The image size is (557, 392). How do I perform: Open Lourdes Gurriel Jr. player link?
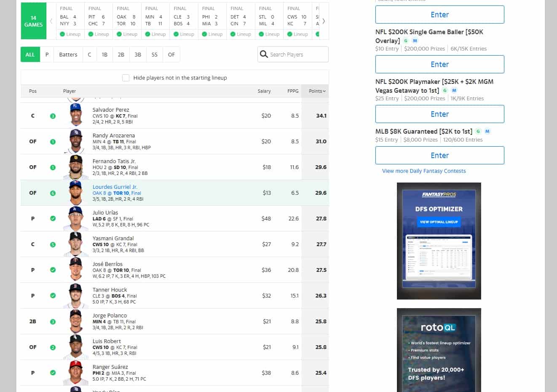pyautogui.click(x=115, y=187)
